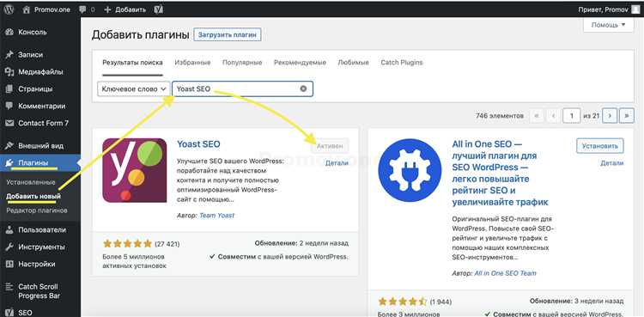Image resolution: width=644 pixels, height=317 pixels.
Task: Open Детали for All in One SEO
Action: click(x=612, y=163)
